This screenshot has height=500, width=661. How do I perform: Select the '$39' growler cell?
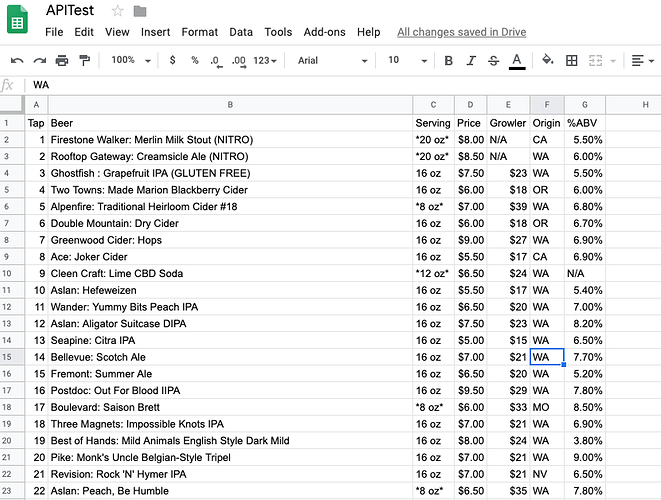pos(508,207)
